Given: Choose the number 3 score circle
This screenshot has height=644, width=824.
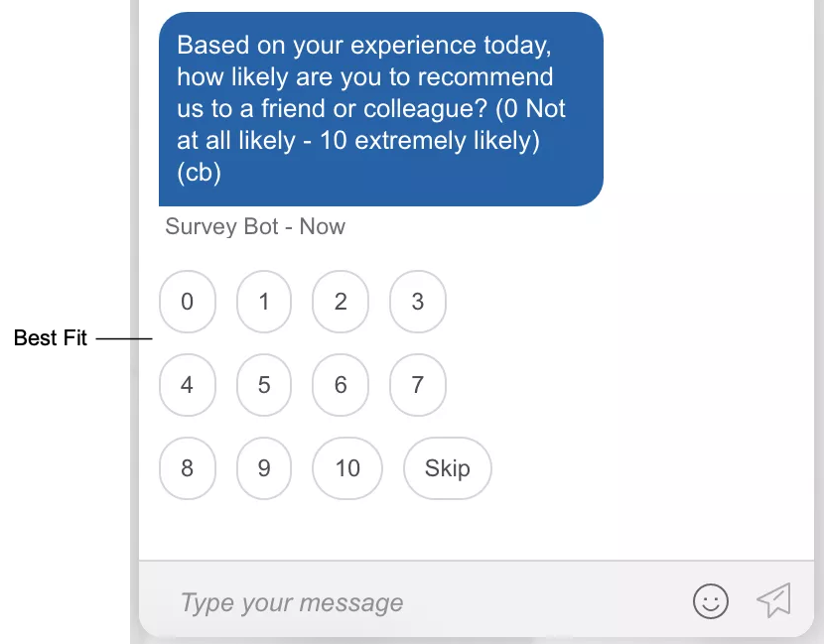Looking at the screenshot, I should [418, 302].
